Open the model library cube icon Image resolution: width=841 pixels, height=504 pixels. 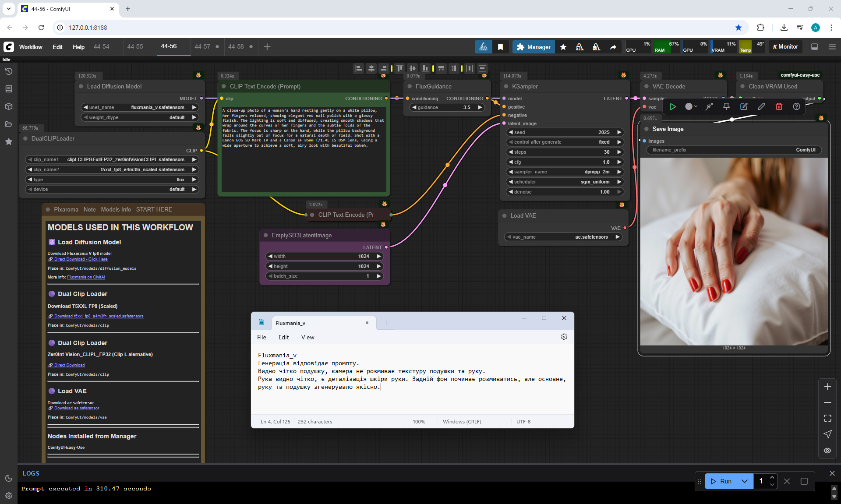pos(8,106)
